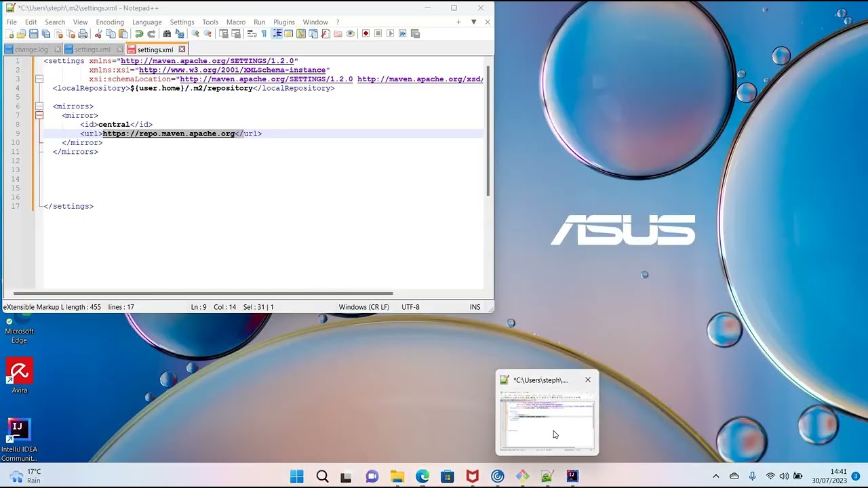Open Folder as Workspace icon

click(337, 33)
